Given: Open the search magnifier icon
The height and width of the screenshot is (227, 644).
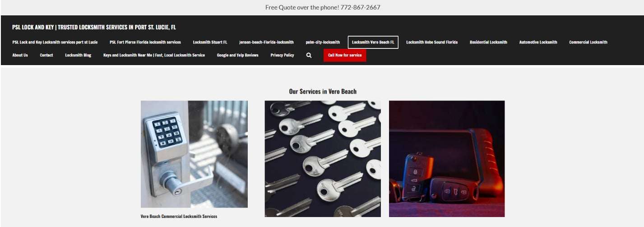Looking at the screenshot, I should [x=309, y=55].
